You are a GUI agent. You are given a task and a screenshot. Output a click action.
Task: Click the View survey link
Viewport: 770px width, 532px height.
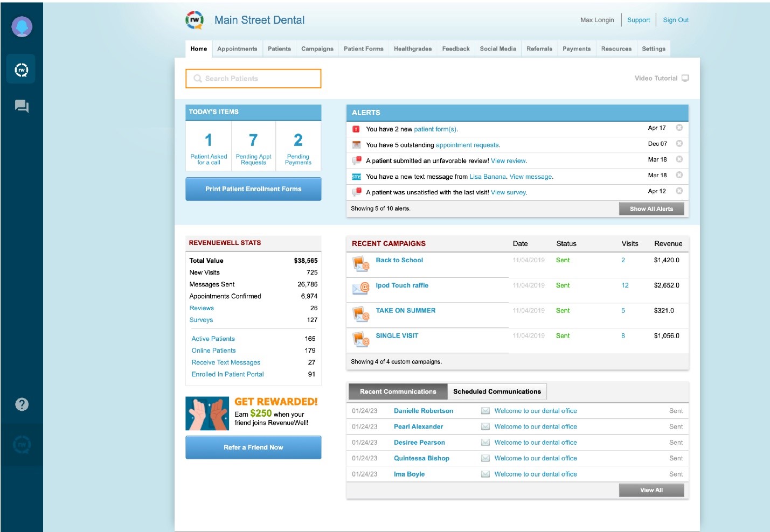pos(508,192)
